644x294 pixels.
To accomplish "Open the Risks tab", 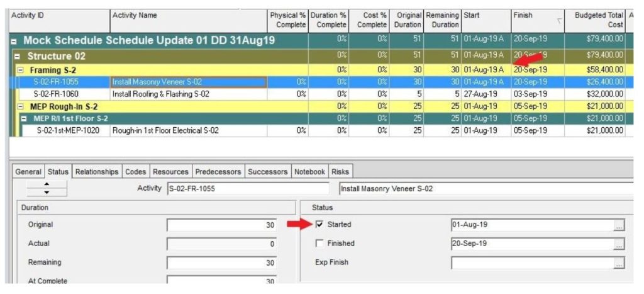I will (x=340, y=172).
